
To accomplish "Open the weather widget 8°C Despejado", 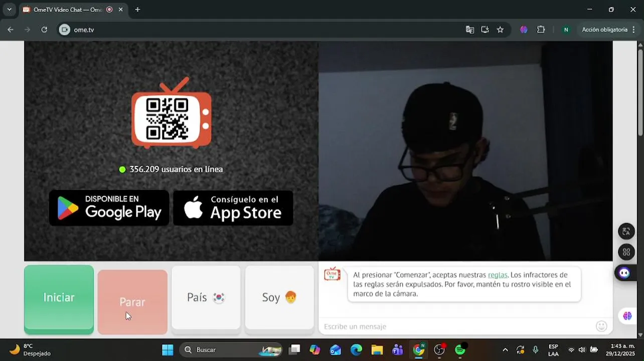I will [x=30, y=349].
